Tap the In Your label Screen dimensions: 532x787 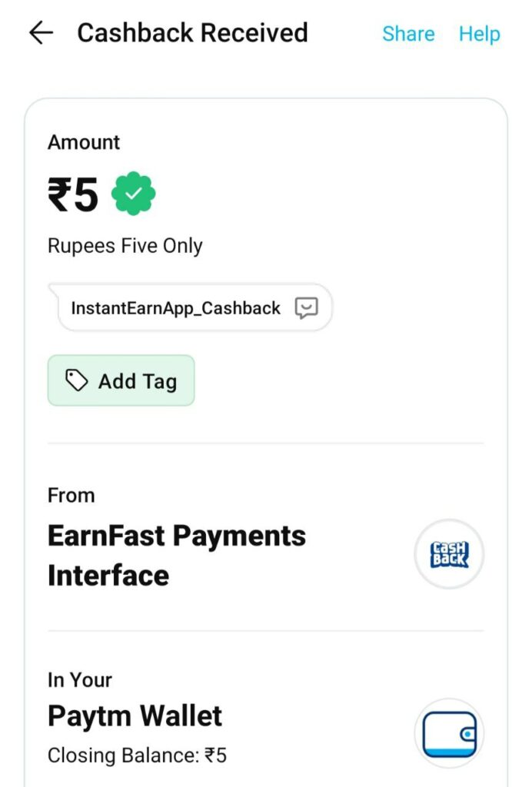click(80, 680)
